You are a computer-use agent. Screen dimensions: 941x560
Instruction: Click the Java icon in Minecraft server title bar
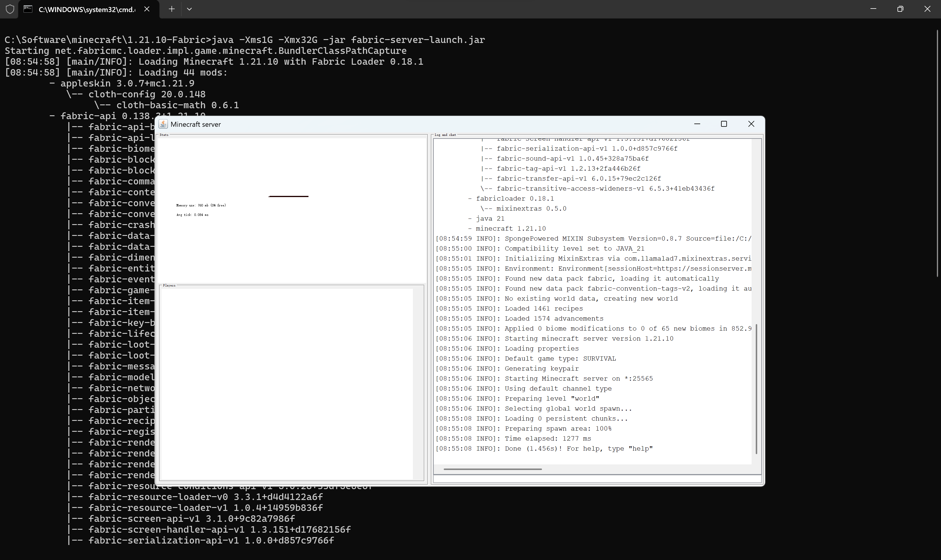point(163,124)
